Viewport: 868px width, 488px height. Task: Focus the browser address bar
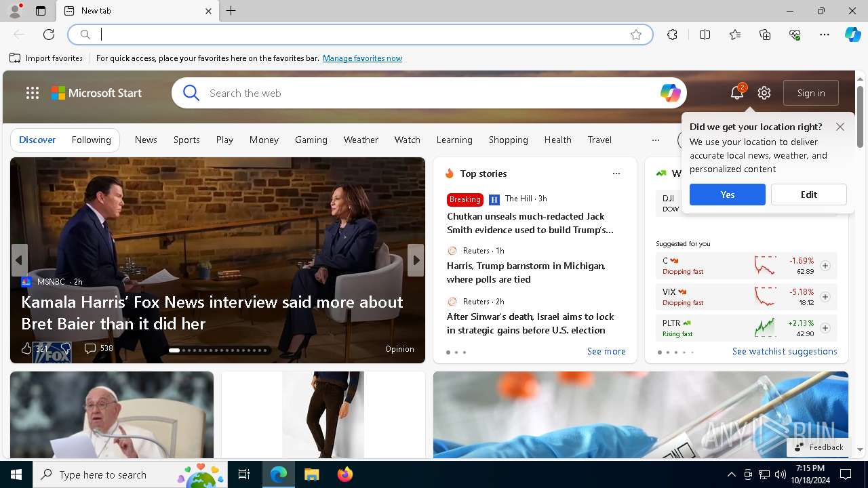point(359,35)
